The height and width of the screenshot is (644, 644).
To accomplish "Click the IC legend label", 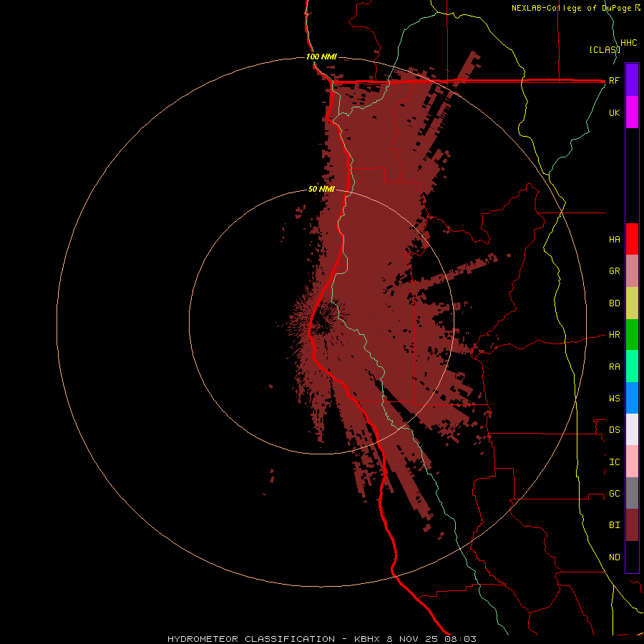I will (x=614, y=462).
